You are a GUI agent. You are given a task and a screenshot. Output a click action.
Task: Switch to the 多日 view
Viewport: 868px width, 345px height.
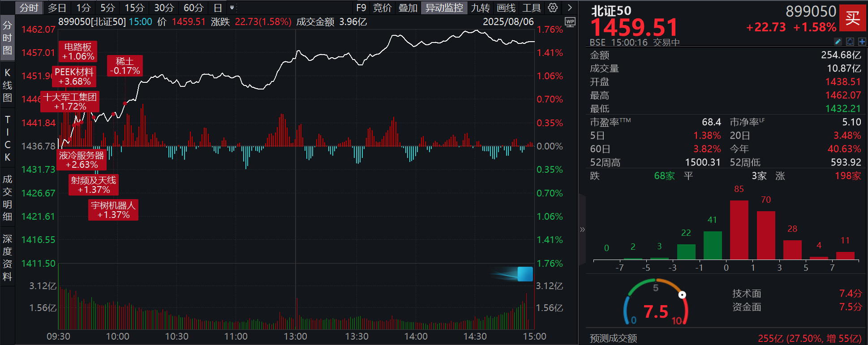click(x=57, y=8)
